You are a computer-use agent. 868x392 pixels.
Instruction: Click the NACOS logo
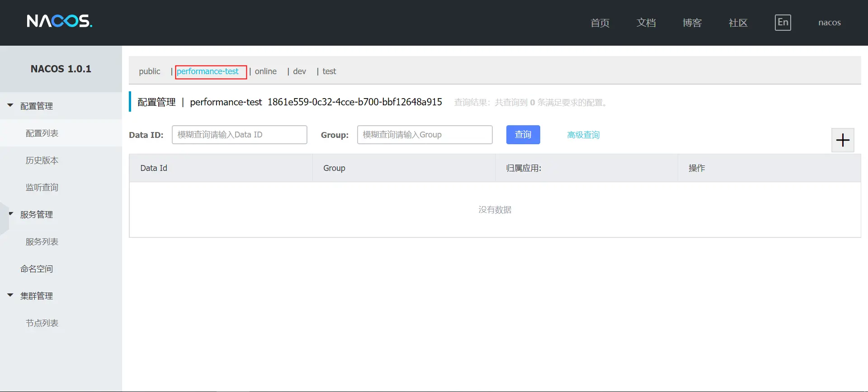pyautogui.click(x=59, y=21)
